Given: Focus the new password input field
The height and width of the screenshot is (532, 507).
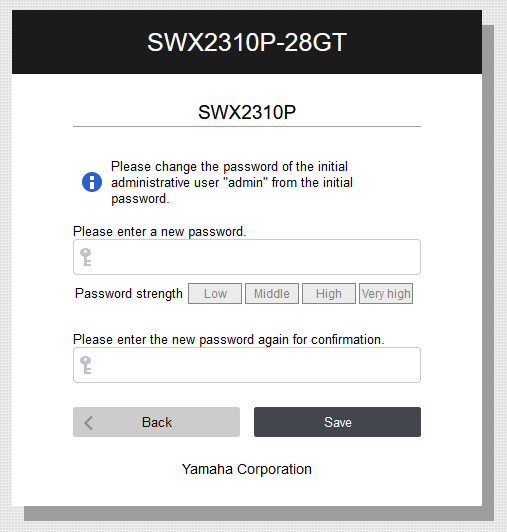Looking at the screenshot, I should click(x=247, y=257).
